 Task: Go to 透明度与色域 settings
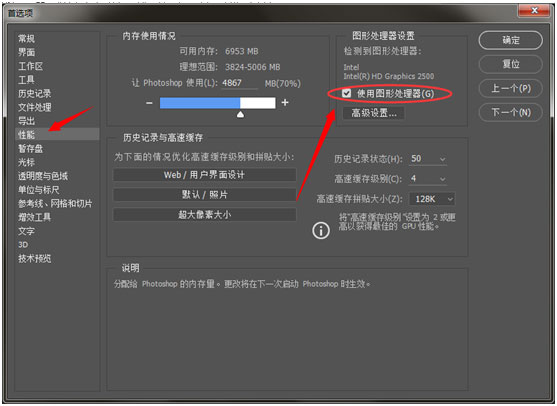[x=43, y=176]
